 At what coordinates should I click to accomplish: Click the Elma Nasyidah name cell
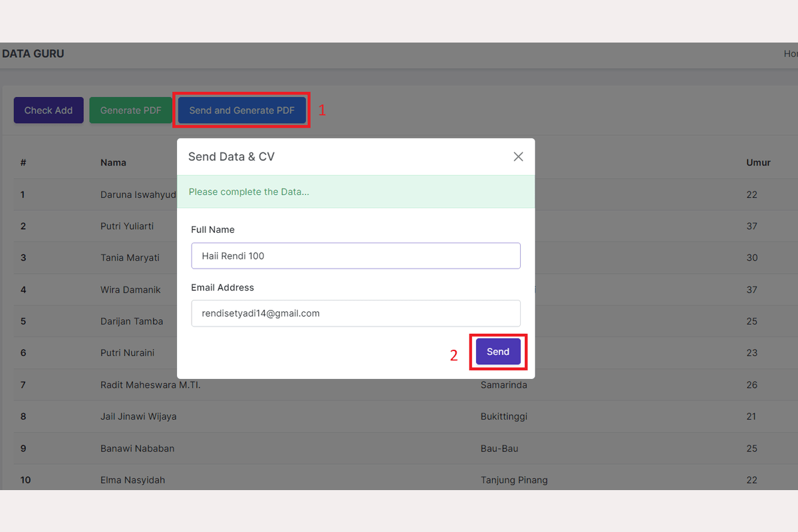[x=132, y=480]
